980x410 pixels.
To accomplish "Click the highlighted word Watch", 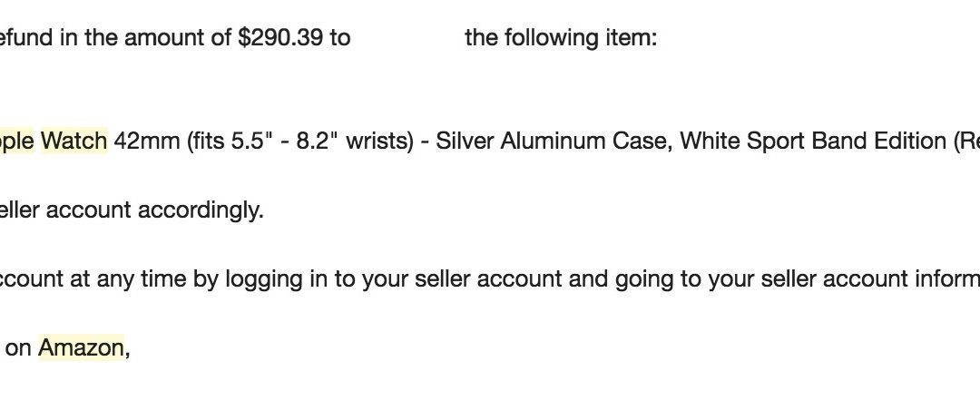I will 73,141.
